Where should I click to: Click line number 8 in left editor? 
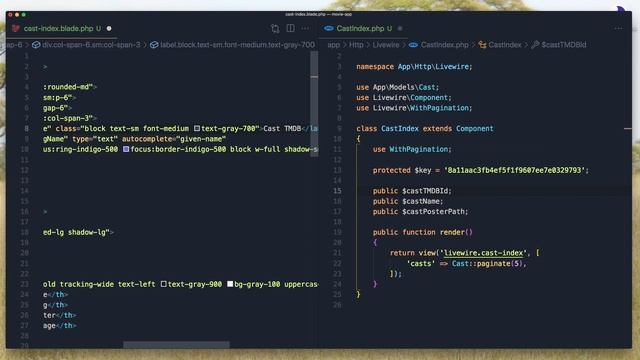click(27, 129)
